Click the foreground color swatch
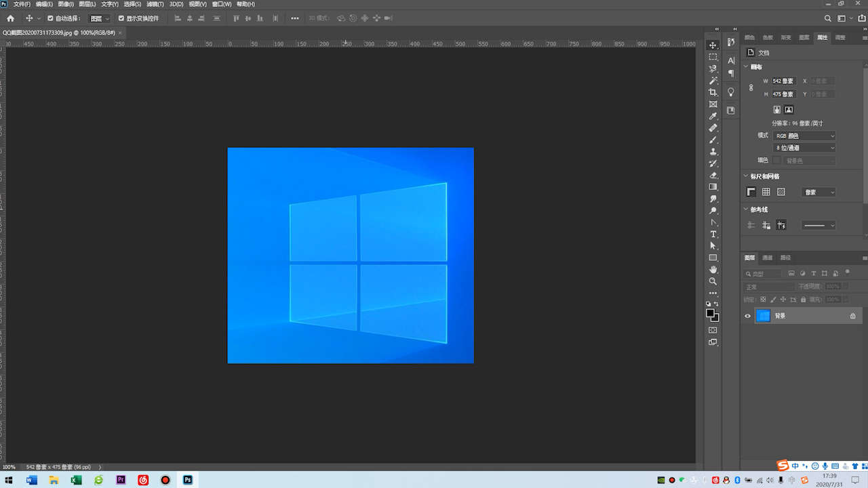Image resolution: width=868 pixels, height=488 pixels. click(x=710, y=313)
